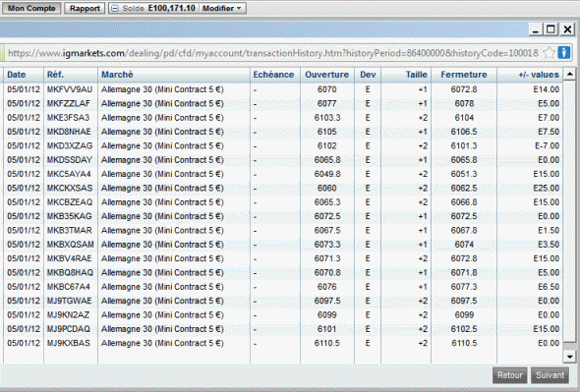
Task: Click closing price 6102.5
Action: point(464,329)
